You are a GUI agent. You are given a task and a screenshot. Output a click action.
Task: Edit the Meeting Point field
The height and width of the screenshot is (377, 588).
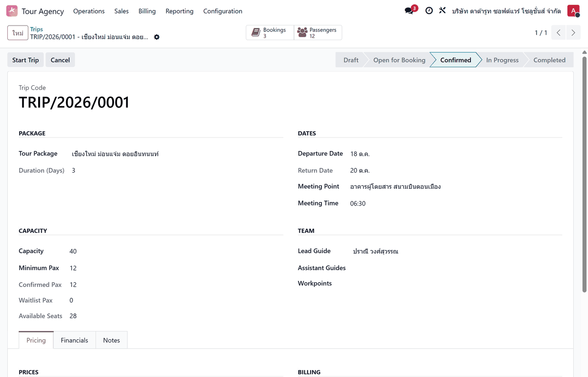tap(456, 187)
